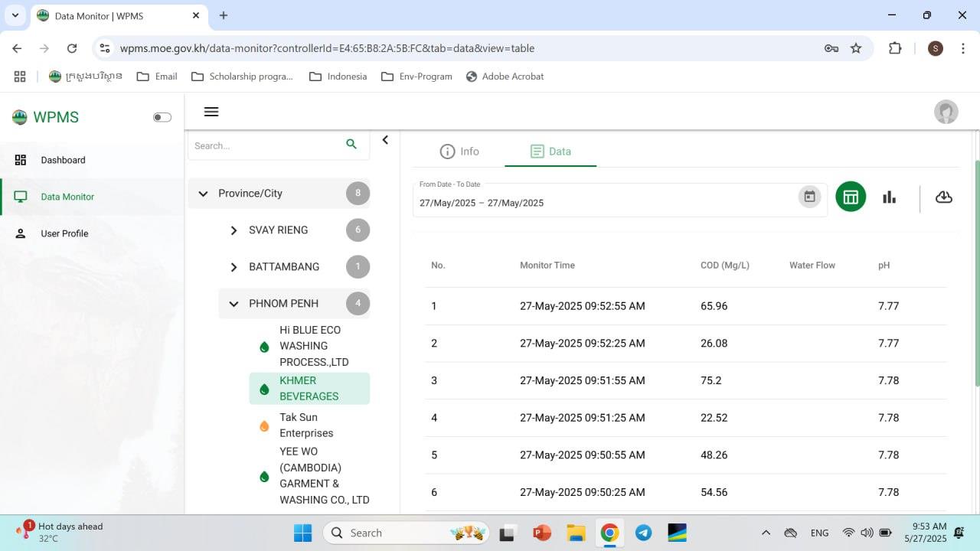The image size is (980, 551).
Task: Bookmark this page with the star
Action: click(x=856, y=48)
